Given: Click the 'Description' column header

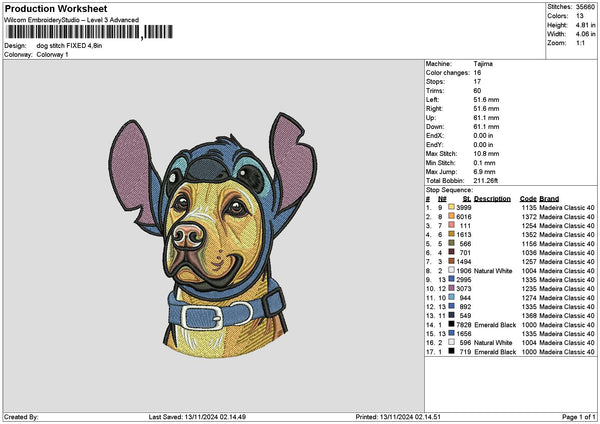Looking at the screenshot, I should click(x=492, y=199).
